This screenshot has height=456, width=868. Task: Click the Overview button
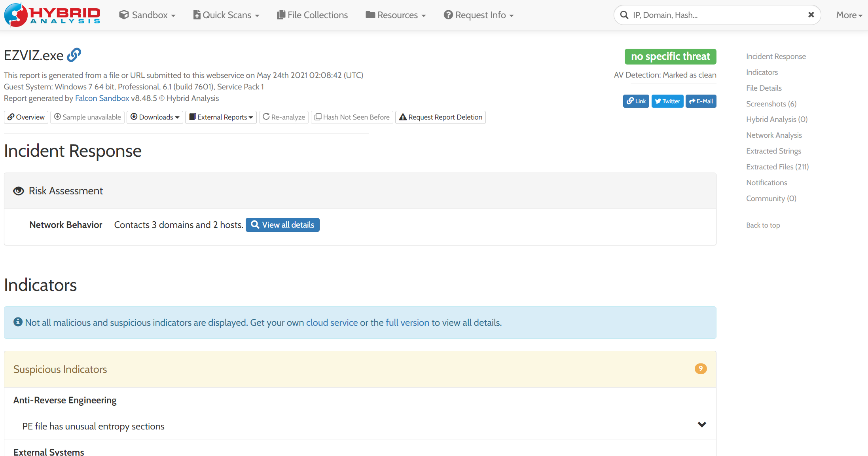click(x=26, y=117)
